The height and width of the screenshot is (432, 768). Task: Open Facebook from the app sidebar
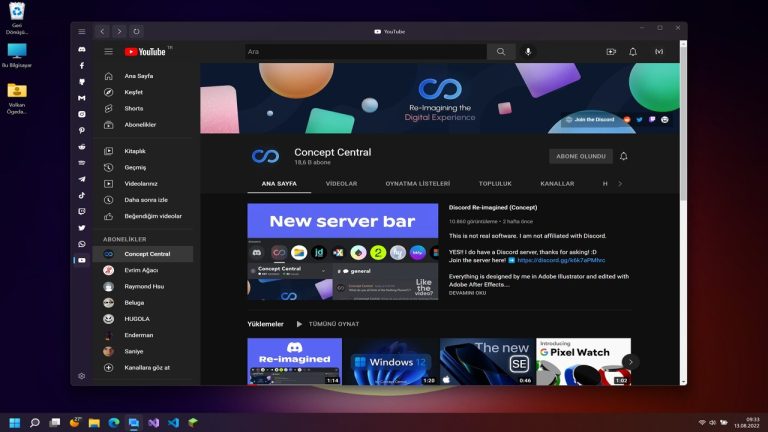[82, 66]
